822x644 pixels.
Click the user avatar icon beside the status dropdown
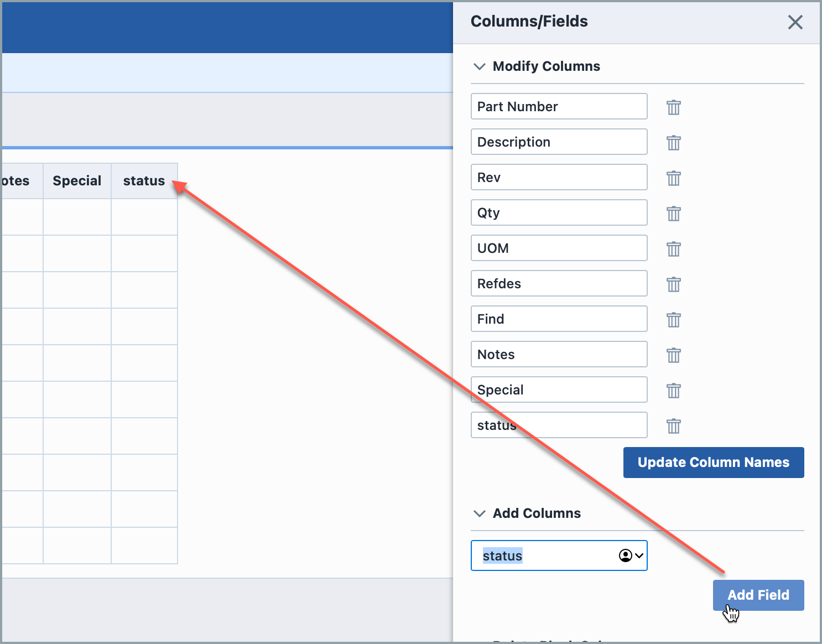pos(625,555)
